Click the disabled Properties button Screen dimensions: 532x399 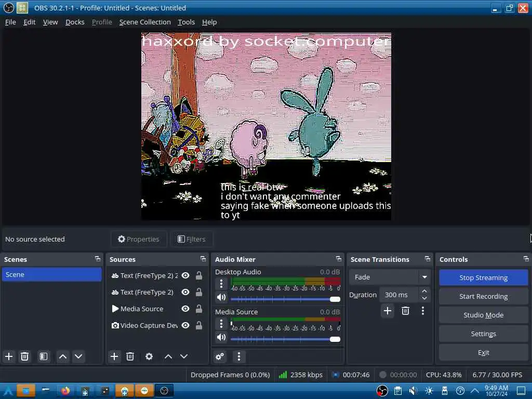tap(138, 239)
